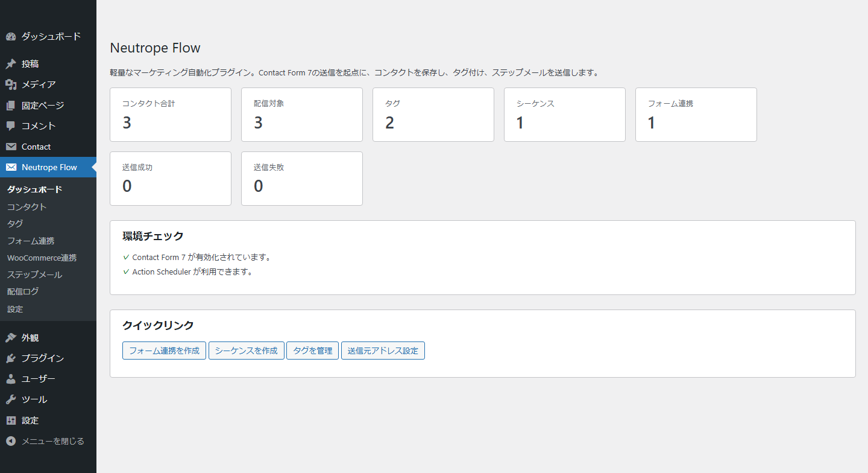
Task: Go to ステップメール submenu page
Action: click(48, 275)
